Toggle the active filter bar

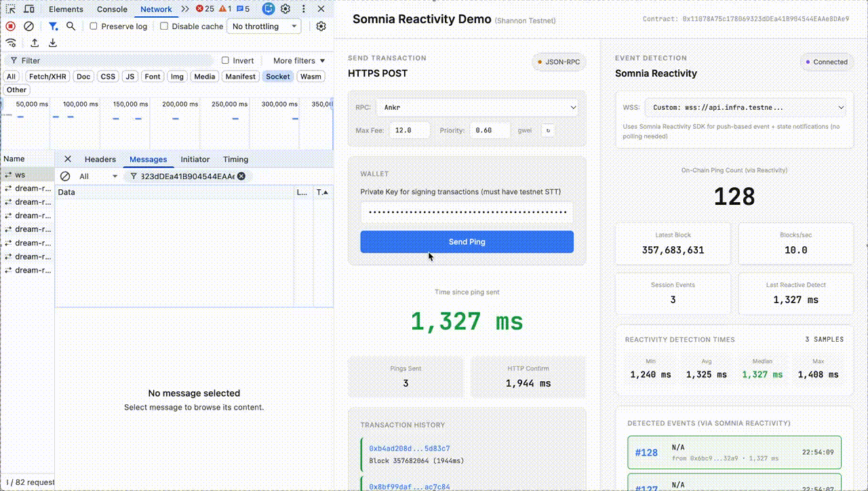click(53, 26)
